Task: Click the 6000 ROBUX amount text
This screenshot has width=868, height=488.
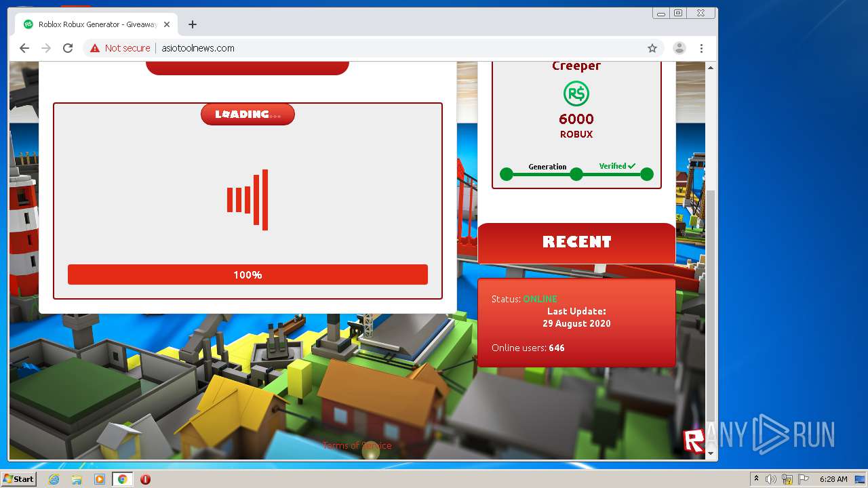Action: (x=576, y=125)
